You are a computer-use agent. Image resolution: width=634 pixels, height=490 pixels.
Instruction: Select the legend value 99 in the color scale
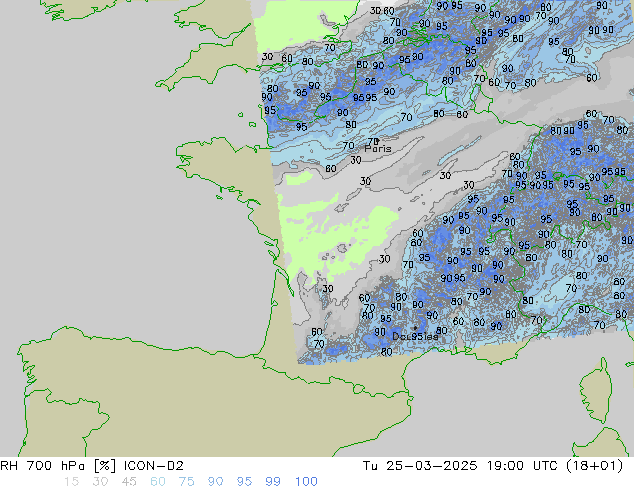click(x=273, y=482)
